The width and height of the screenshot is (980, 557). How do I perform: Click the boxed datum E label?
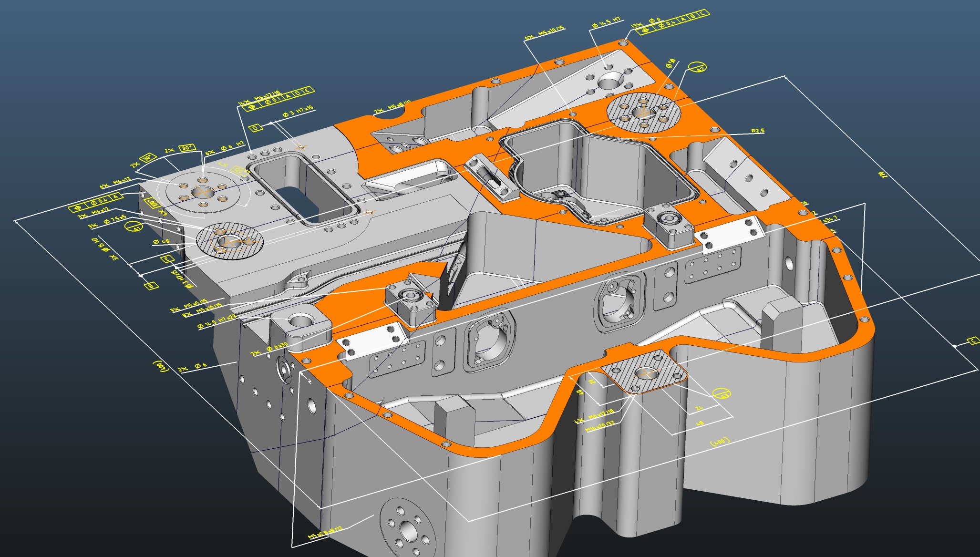167,259
